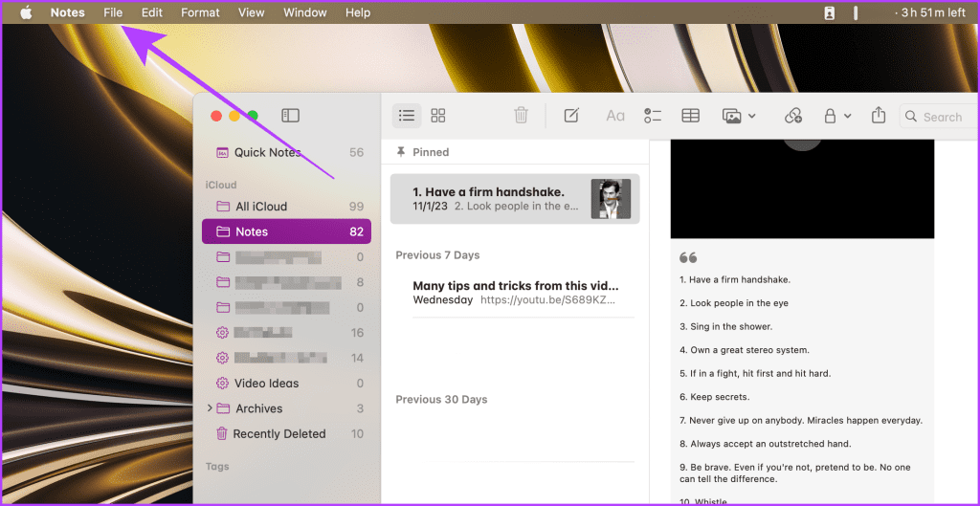This screenshot has width=980, height=506.
Task: Open the Recently Deleted folder
Action: [x=278, y=433]
